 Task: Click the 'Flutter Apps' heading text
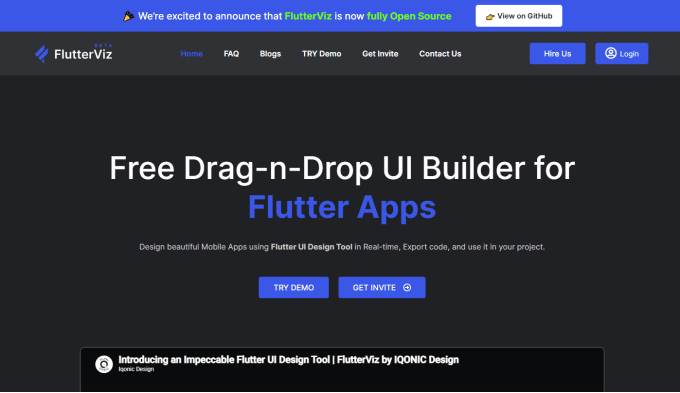coord(342,207)
